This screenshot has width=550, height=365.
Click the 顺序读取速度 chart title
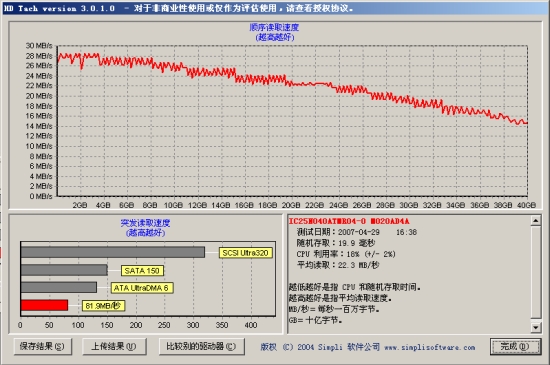274,27
